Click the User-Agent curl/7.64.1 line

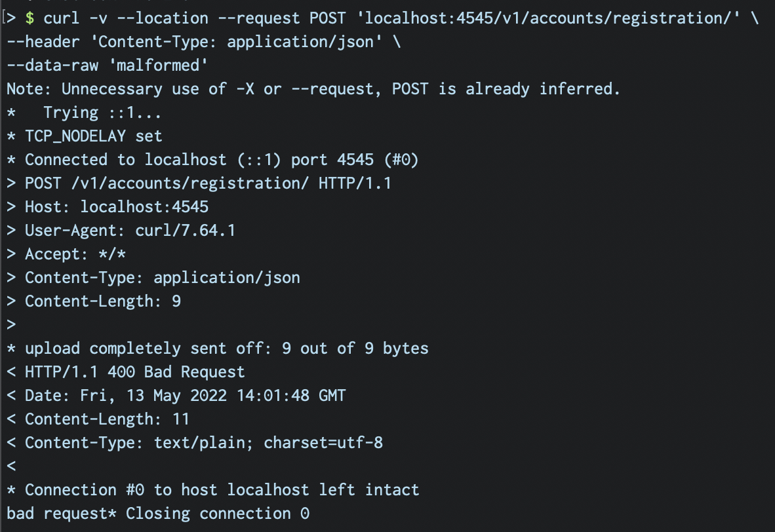pyautogui.click(x=130, y=231)
